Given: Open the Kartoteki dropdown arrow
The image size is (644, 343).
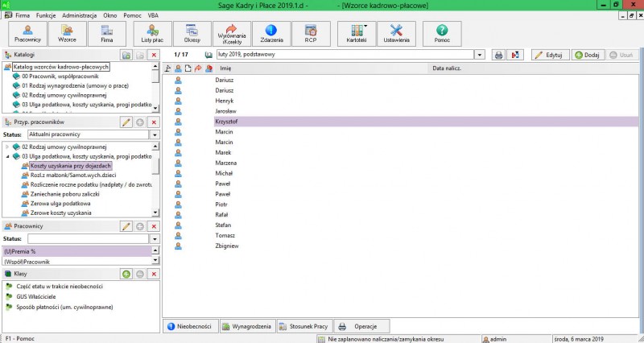Looking at the screenshot, I should pyautogui.click(x=365, y=27).
